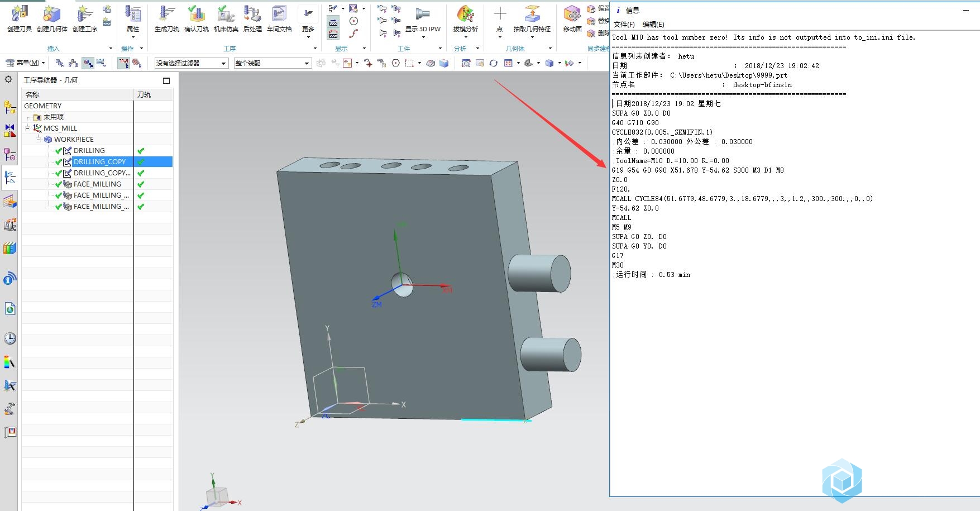This screenshot has height=511, width=980.
Task: Select the first FACE_MILLING operation
Action: click(97, 184)
